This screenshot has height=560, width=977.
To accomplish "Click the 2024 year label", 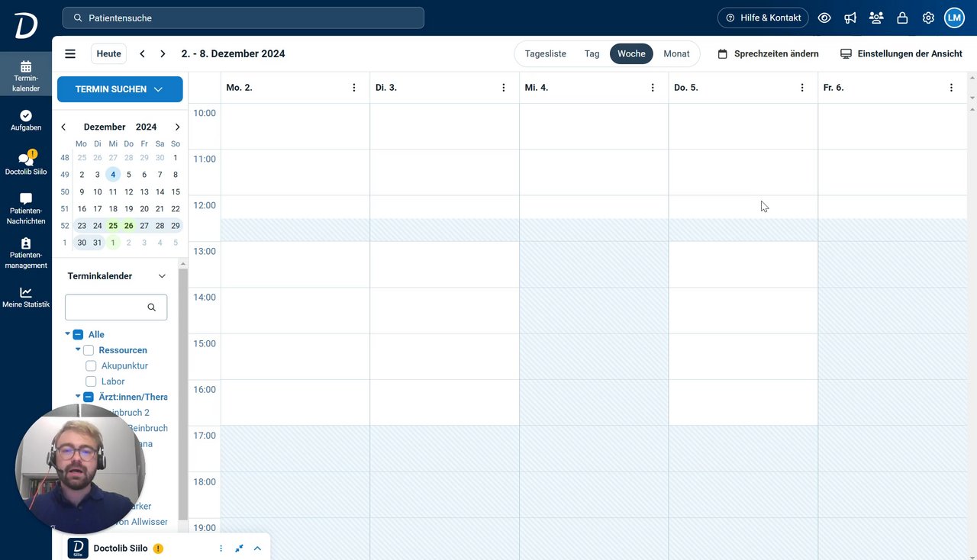I will tap(147, 127).
